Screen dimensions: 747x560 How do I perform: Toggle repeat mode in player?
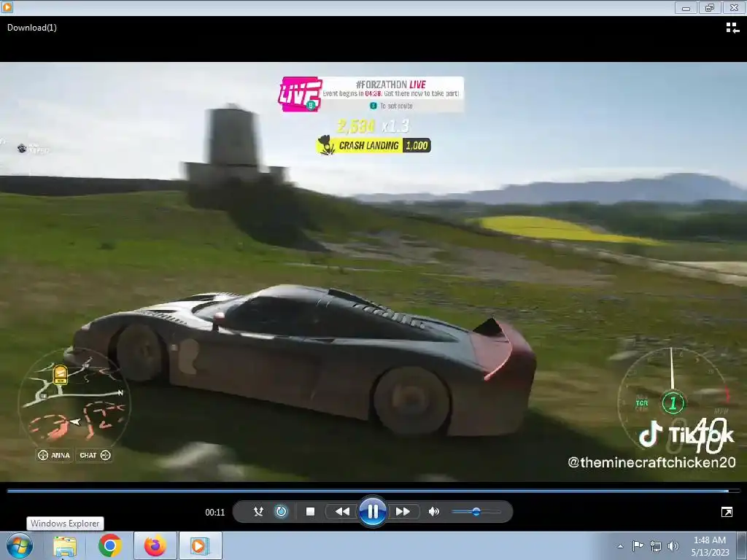(x=281, y=511)
